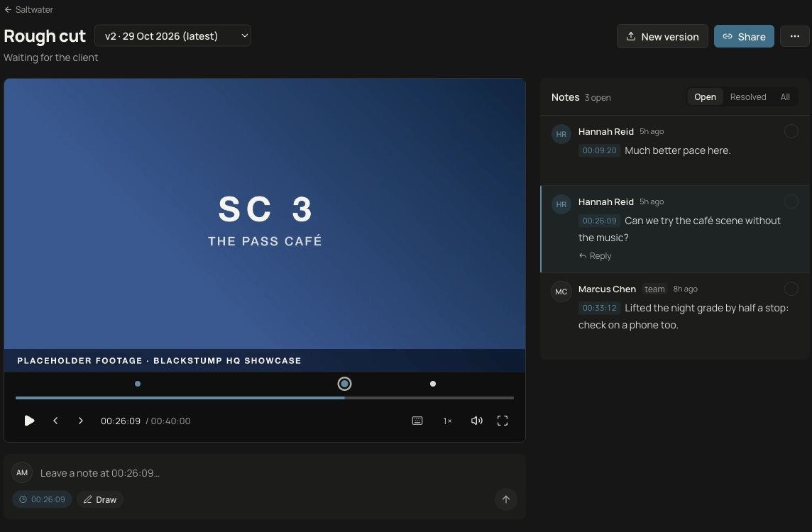Resolve the 'Much better pace here' note
Viewport: 812px width, 532px height.
(x=791, y=131)
